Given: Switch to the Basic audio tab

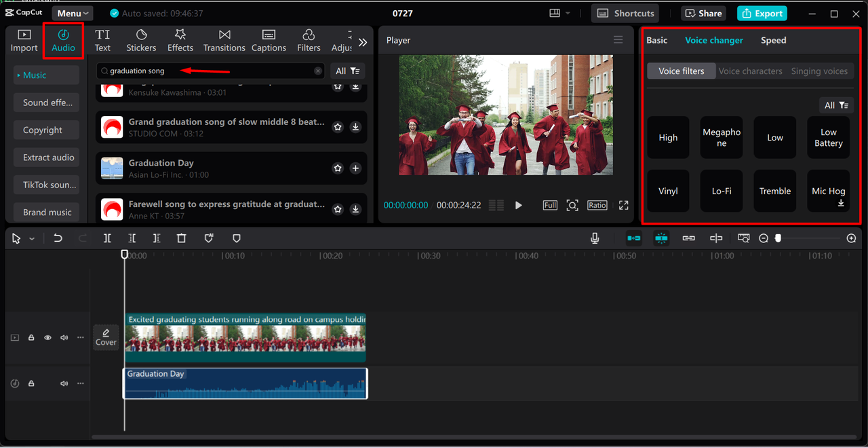Looking at the screenshot, I should (x=656, y=40).
